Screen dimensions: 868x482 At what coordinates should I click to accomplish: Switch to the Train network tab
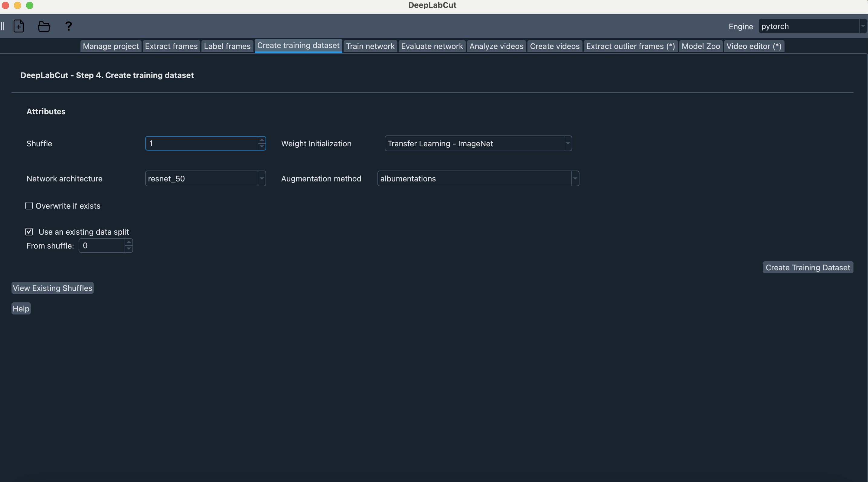370,46
